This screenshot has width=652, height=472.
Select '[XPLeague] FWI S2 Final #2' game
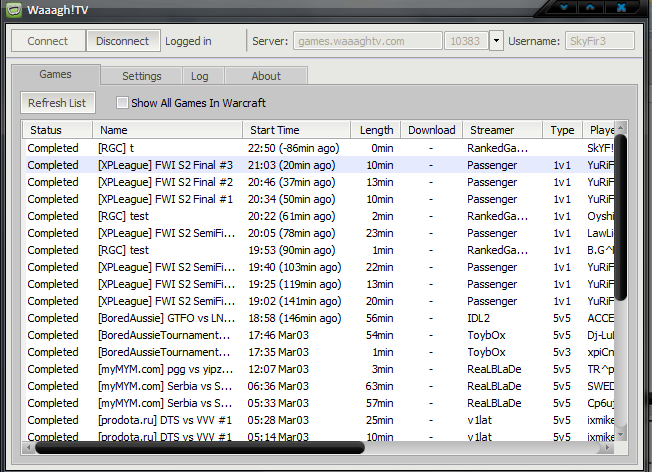click(319, 182)
